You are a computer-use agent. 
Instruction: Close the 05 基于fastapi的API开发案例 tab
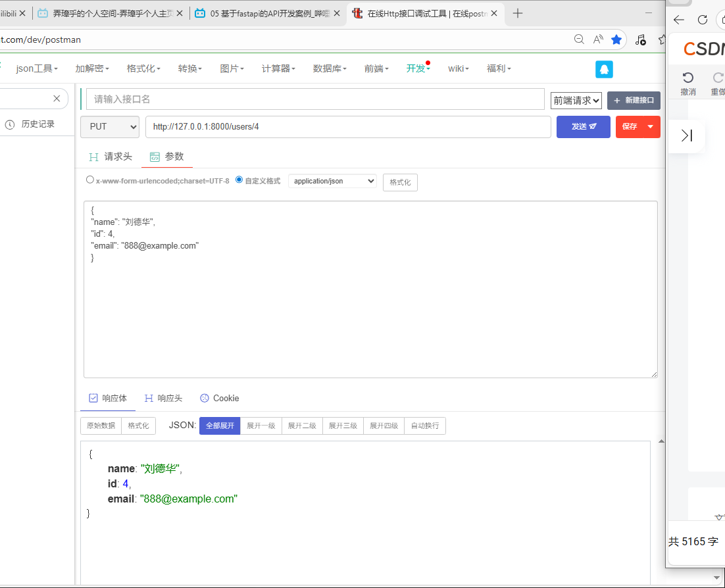pyautogui.click(x=337, y=13)
